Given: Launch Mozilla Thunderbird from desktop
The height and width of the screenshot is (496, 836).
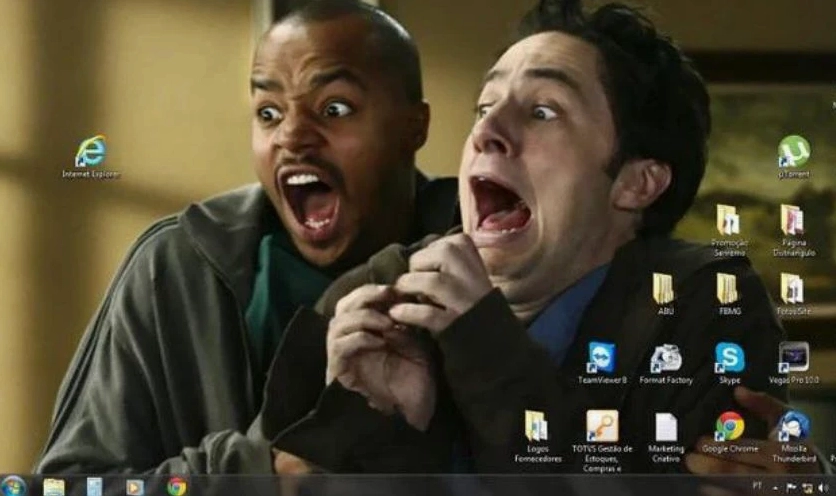Looking at the screenshot, I should [794, 427].
